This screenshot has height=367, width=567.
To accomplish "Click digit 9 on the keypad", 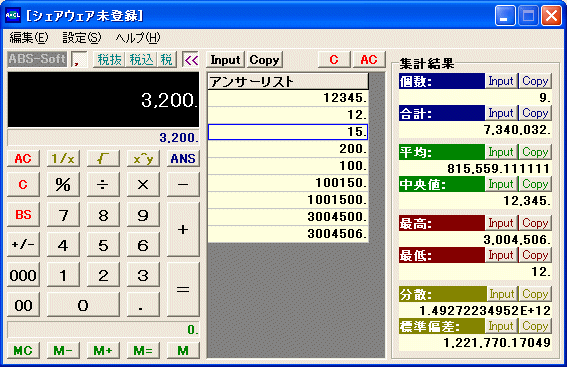I will [x=143, y=215].
